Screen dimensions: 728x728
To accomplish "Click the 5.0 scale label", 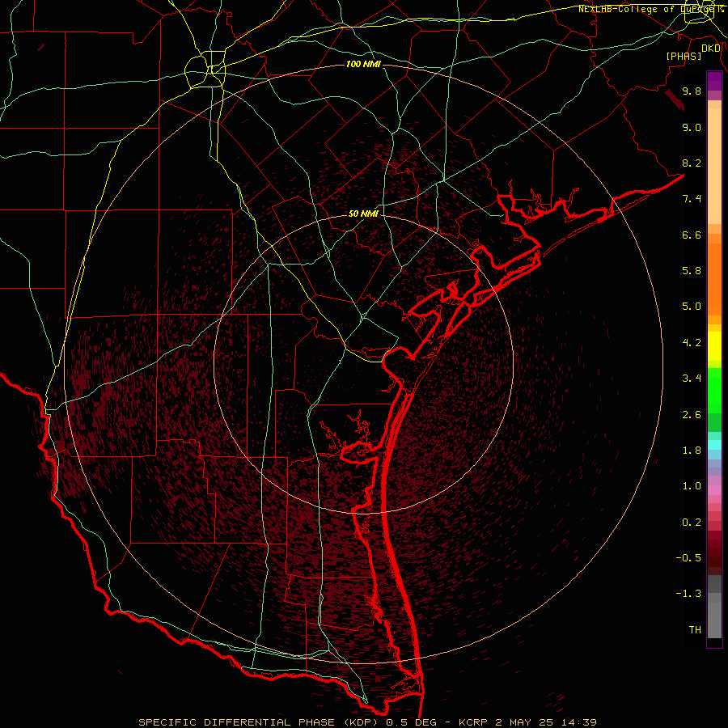I will click(692, 307).
